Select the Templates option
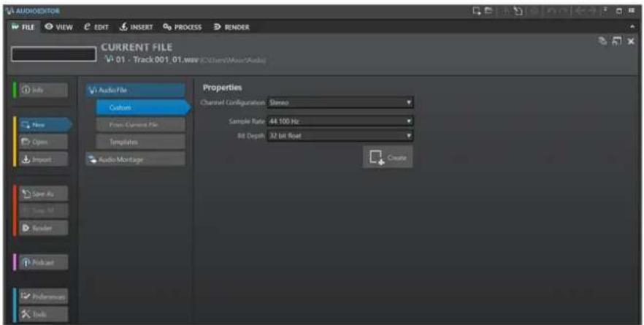644x325 pixels. [x=140, y=142]
